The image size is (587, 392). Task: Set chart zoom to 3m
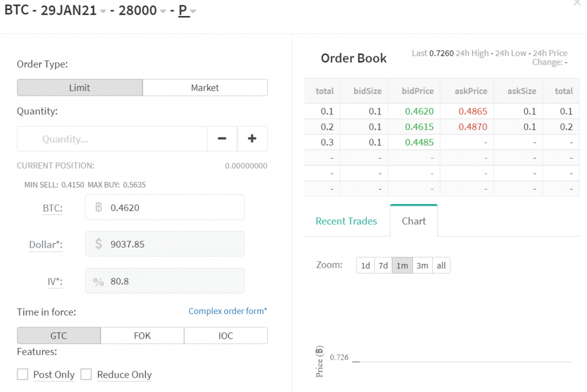(x=422, y=265)
